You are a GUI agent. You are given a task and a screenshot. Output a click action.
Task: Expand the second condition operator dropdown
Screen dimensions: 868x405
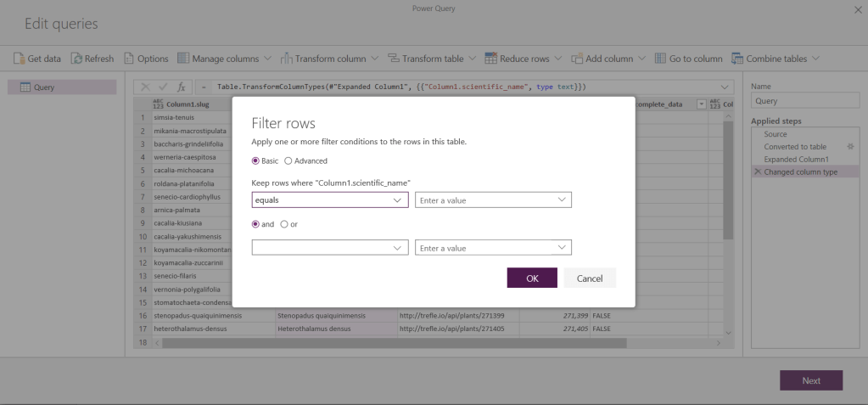(330, 248)
